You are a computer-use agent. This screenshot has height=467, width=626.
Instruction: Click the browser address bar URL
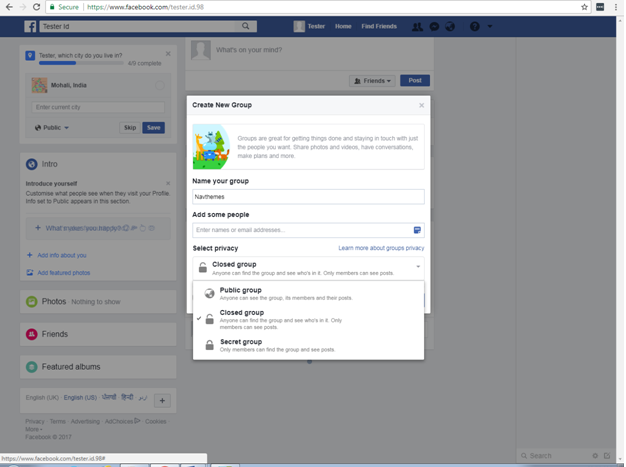click(x=145, y=7)
